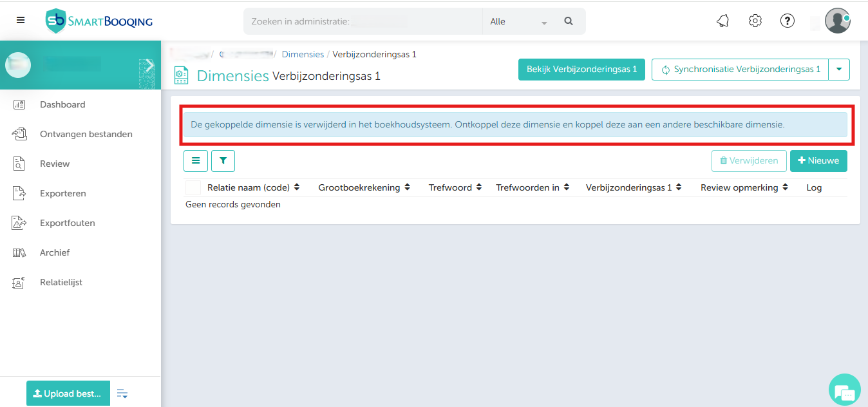Open Ontvangen bestanden in sidebar

(86, 134)
